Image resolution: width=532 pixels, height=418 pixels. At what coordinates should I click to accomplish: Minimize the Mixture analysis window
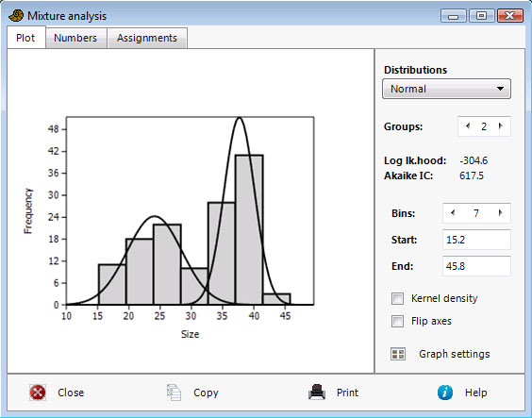coord(454,16)
